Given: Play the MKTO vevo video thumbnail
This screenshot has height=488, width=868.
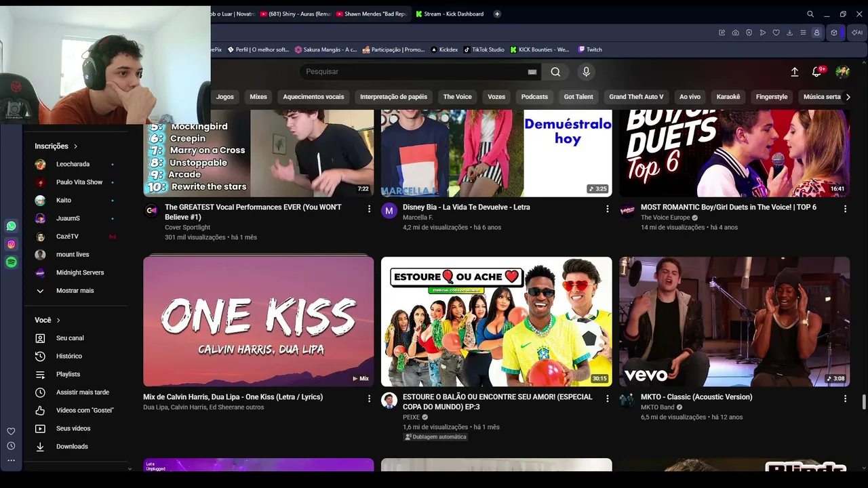Looking at the screenshot, I should [x=734, y=321].
